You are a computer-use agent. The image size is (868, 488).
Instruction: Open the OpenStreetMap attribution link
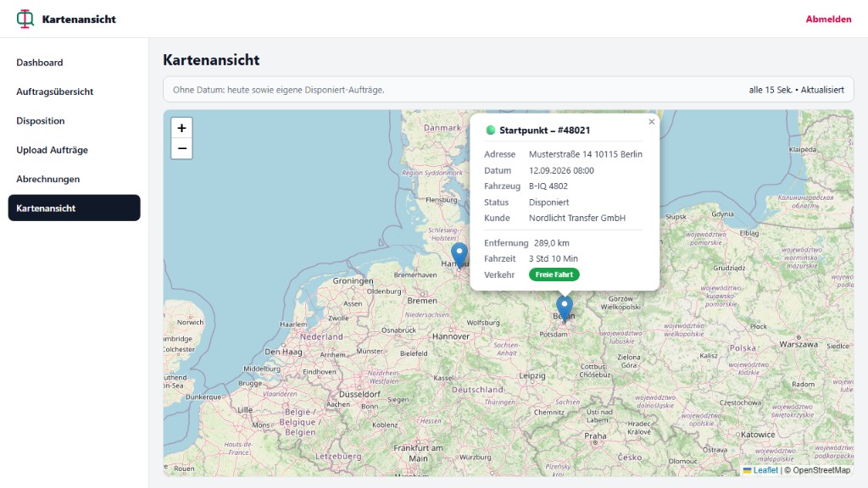[x=821, y=470]
